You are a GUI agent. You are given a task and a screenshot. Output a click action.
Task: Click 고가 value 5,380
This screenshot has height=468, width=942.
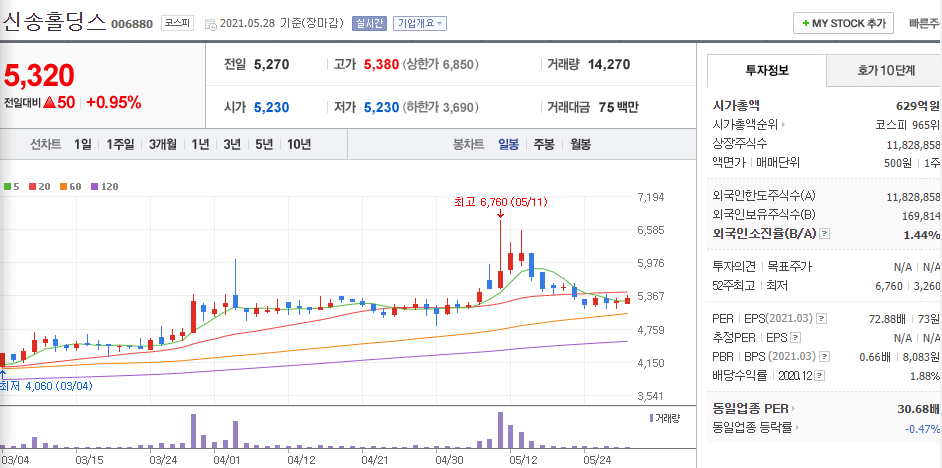[381, 64]
